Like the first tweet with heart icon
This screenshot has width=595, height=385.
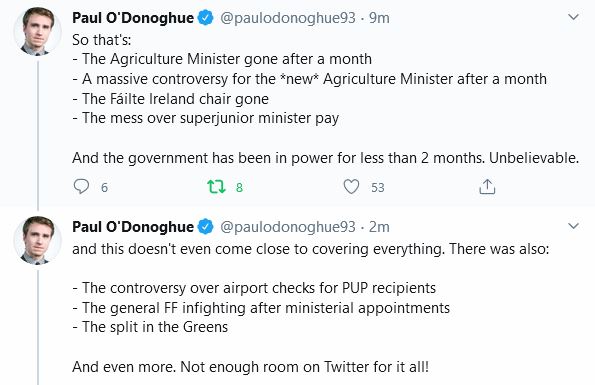[x=351, y=187]
